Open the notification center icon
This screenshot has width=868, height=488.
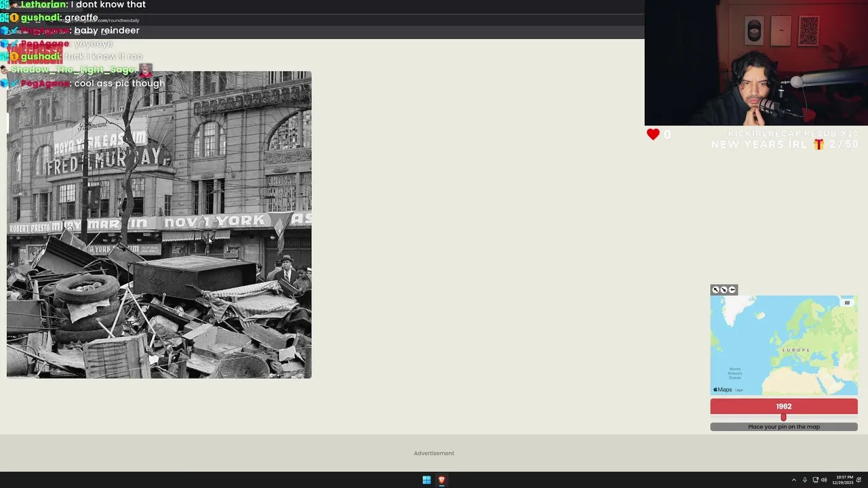(859, 480)
